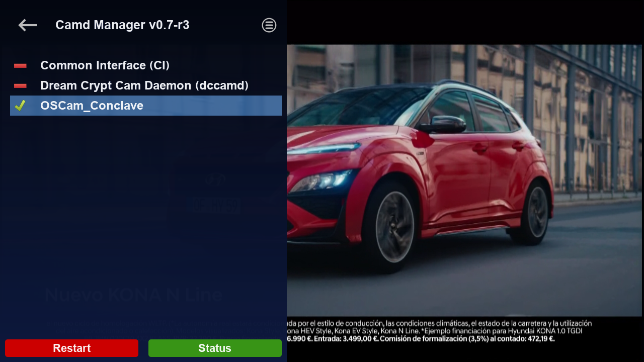The height and width of the screenshot is (362, 644).
Task: Click red dash icon beside Dream Crypt Cam Daemon
Action: click(x=20, y=86)
